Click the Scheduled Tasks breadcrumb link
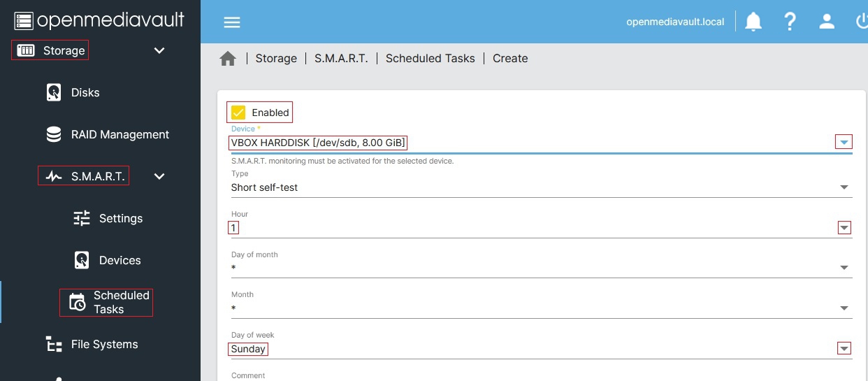 click(x=430, y=59)
